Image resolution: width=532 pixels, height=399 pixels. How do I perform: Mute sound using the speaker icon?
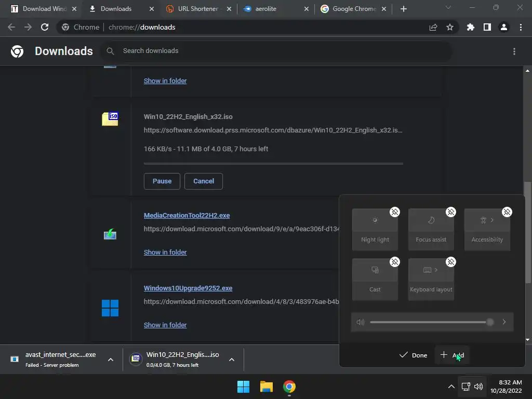click(x=361, y=322)
